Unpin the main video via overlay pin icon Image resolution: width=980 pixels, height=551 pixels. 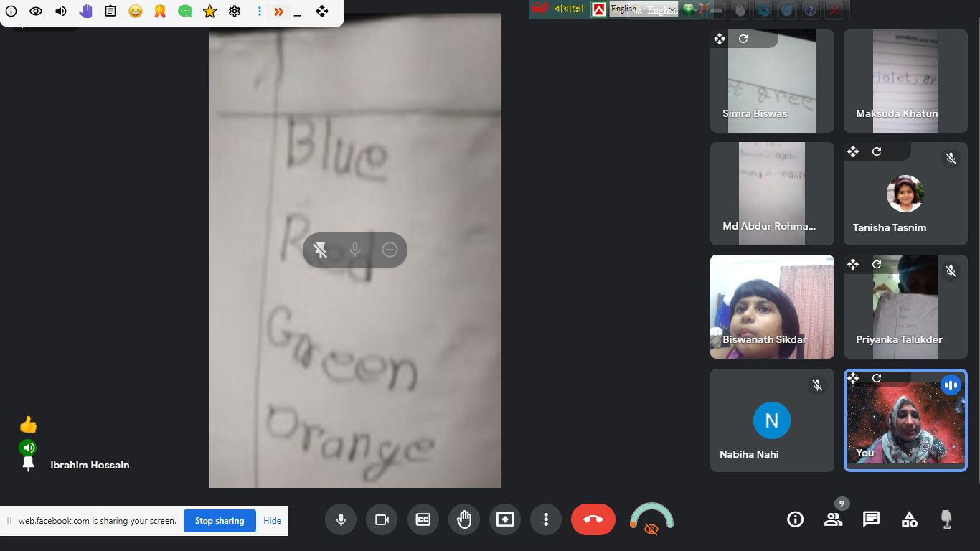(x=320, y=250)
